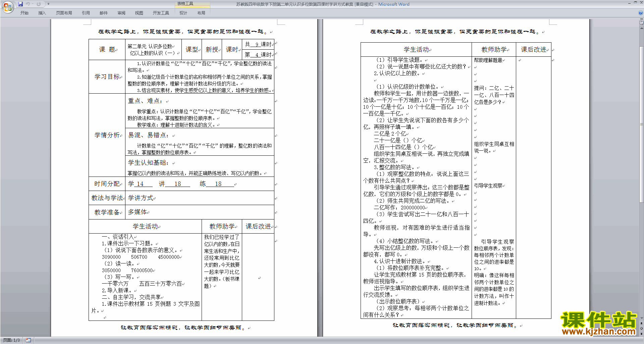The width and height of the screenshot is (644, 344).
Task: Go to the previous page using the browse button
Action: pos(642,324)
